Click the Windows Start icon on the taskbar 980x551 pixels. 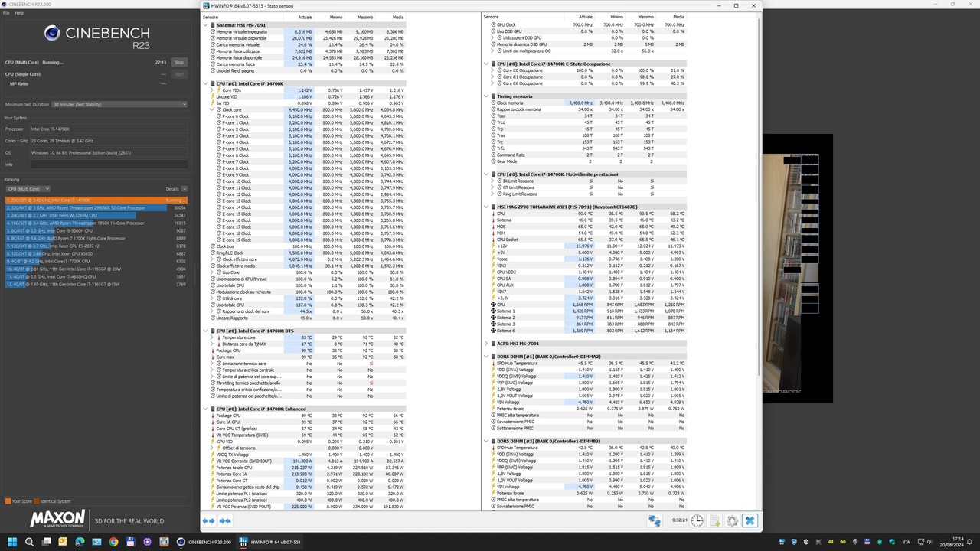13,542
